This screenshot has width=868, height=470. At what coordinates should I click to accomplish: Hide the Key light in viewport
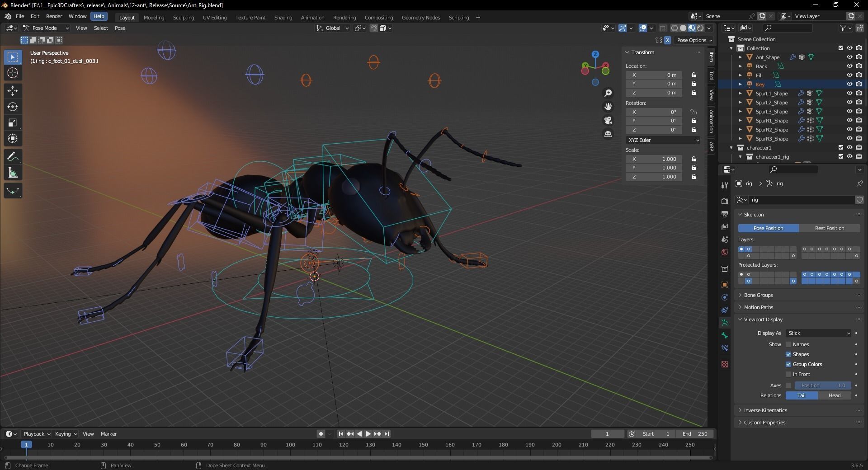click(x=849, y=84)
